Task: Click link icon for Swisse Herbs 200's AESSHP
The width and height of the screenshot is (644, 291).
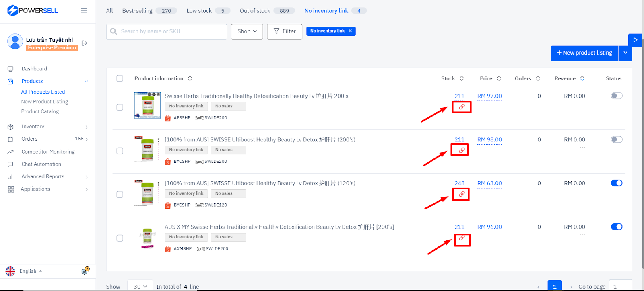Action: pos(462,107)
